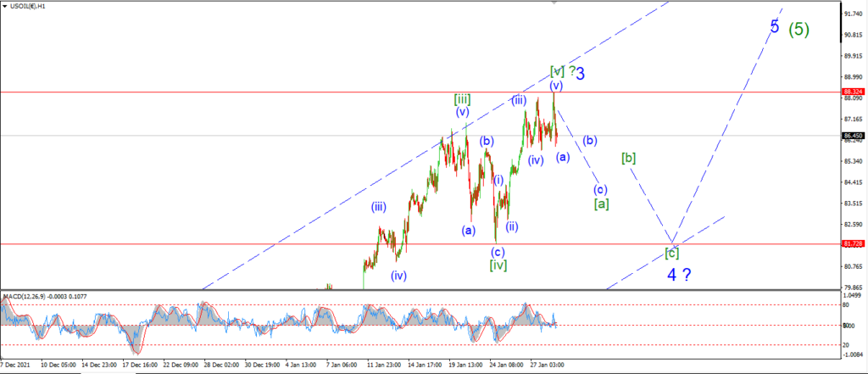Screen dimensions: 868x374
Task: Click the green '[a]' projected wave label
Action: [x=602, y=204]
